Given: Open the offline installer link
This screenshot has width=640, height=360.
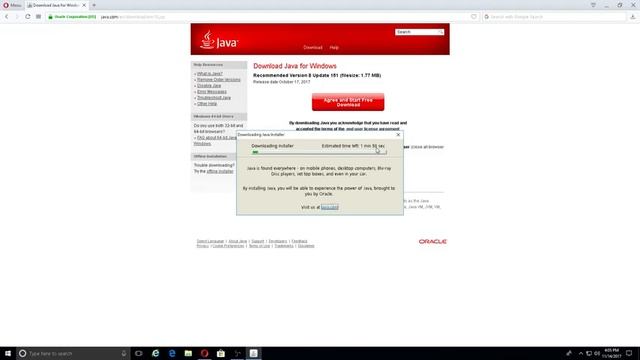Looking at the screenshot, I should pyautogui.click(x=220, y=171).
